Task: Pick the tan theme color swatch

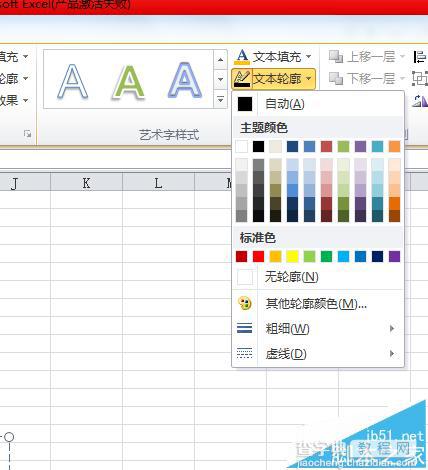Action: [276, 146]
